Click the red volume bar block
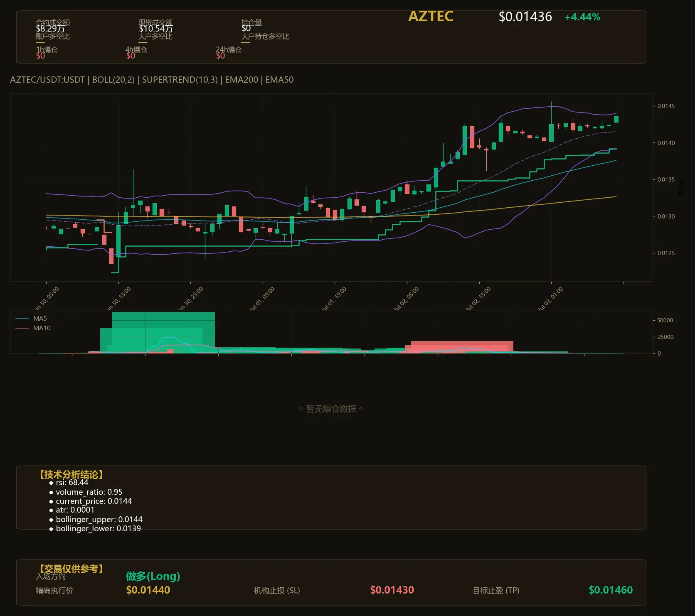Viewport: 695px width, 616px height. point(462,347)
